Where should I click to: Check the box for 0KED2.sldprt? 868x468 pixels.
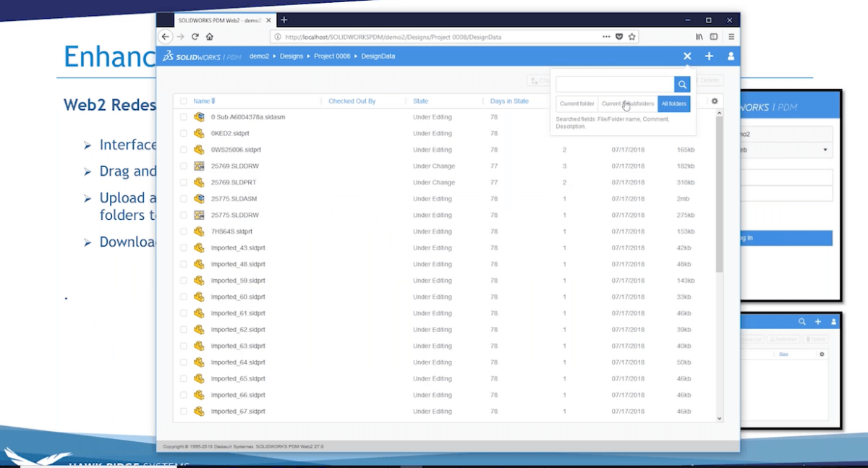point(184,133)
